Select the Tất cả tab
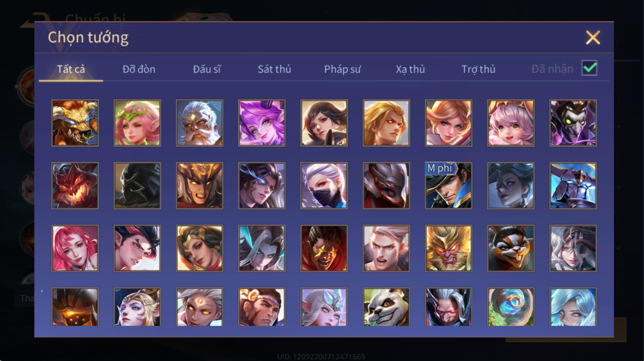Viewport: 644px width, 361px height. (71, 69)
